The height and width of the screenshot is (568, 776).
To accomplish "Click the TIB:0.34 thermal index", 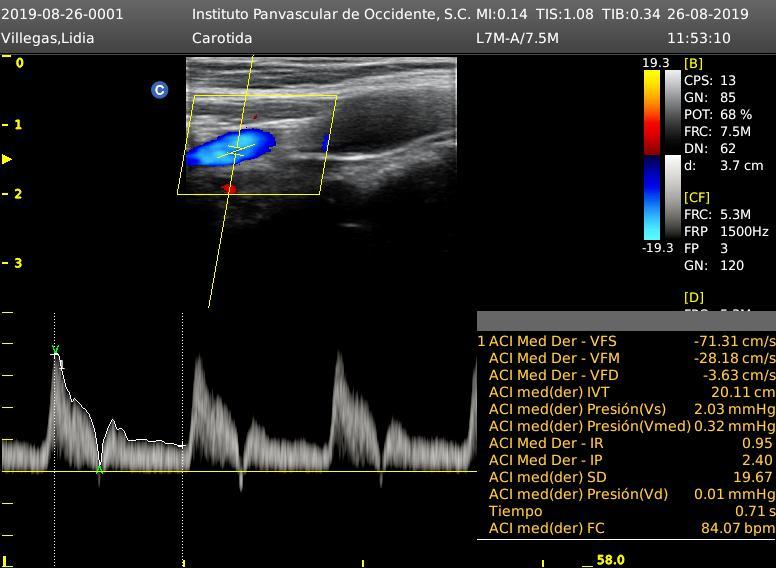I will point(631,14).
